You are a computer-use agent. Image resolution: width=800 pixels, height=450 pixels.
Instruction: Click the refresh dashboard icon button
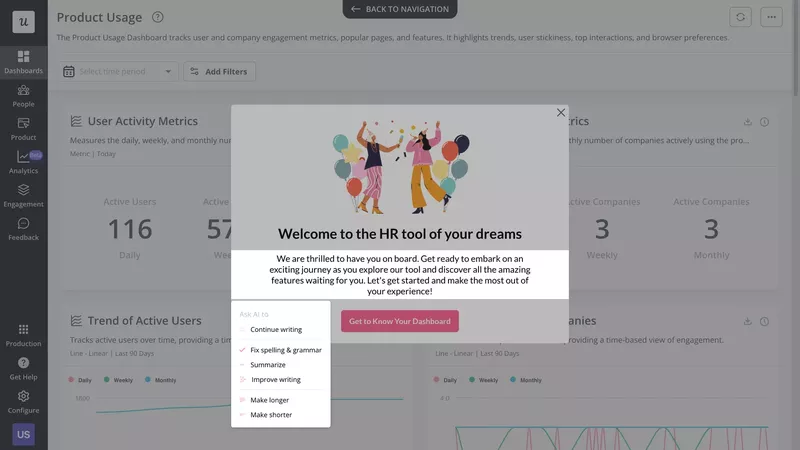[x=740, y=17]
